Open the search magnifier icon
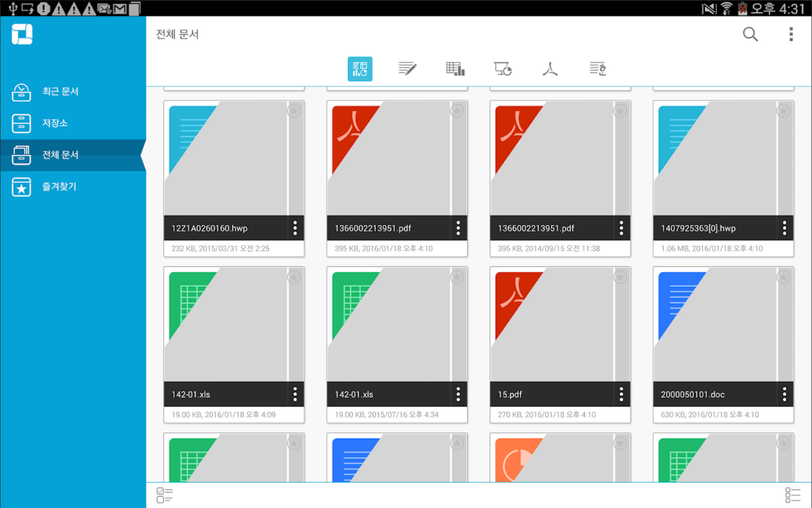Viewport: 812px width, 508px height. 750,34
